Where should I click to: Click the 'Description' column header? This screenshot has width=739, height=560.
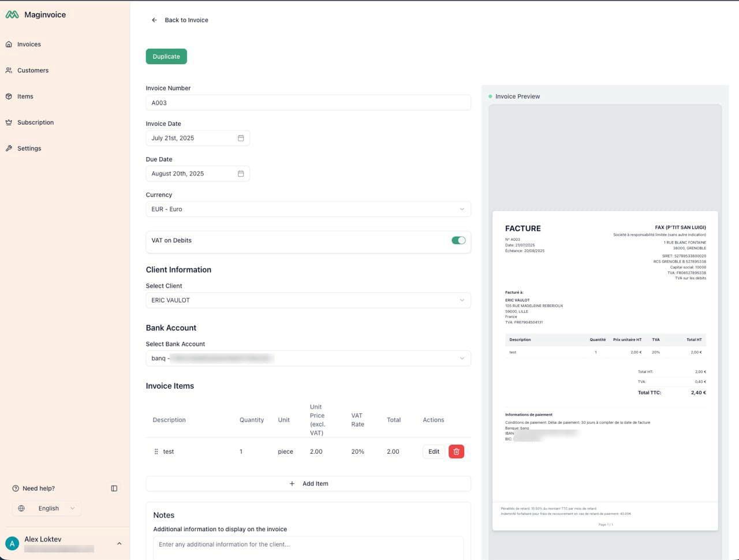click(x=169, y=420)
